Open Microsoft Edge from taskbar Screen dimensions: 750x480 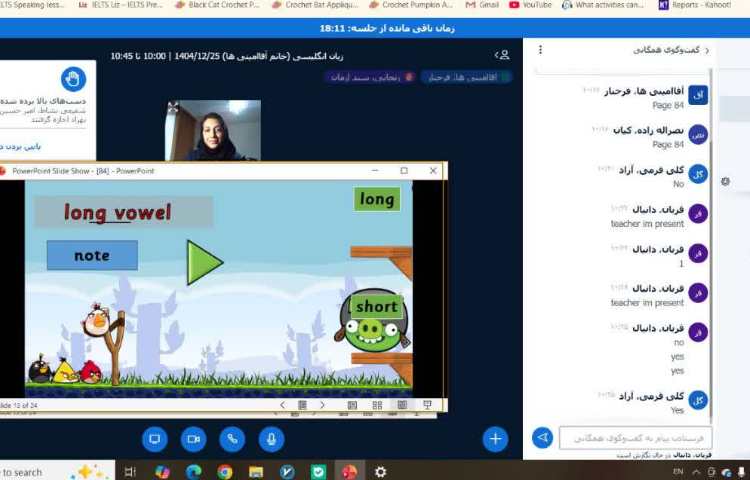point(193,472)
